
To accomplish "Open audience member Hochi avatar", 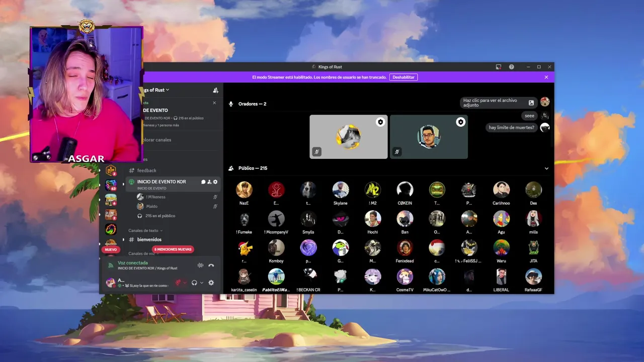I will tap(373, 219).
